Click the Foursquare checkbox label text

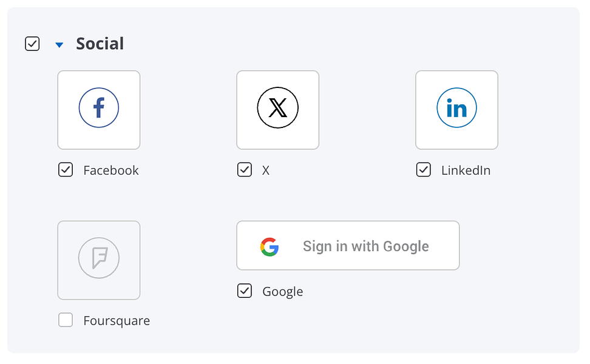[x=117, y=321]
